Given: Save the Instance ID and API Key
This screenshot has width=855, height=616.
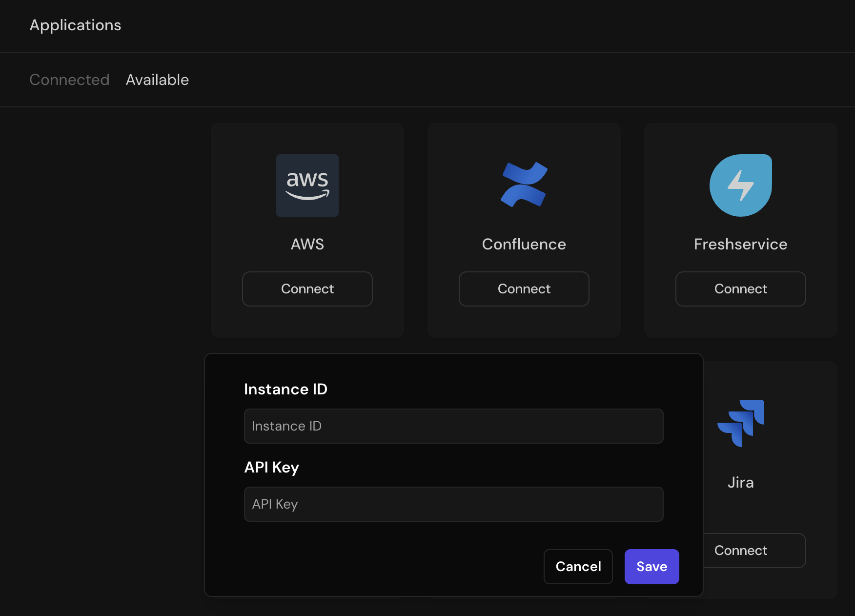Looking at the screenshot, I should (651, 566).
